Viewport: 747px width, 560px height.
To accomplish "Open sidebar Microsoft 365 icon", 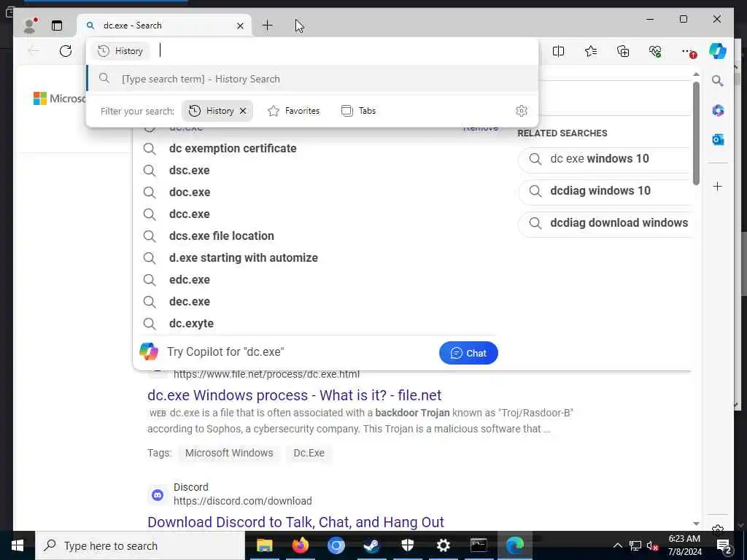I will (718, 111).
